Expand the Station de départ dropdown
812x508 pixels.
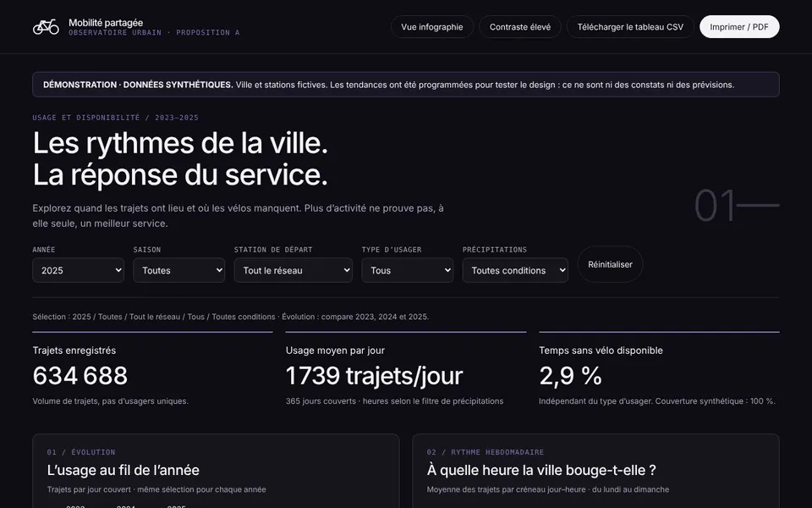294,270
